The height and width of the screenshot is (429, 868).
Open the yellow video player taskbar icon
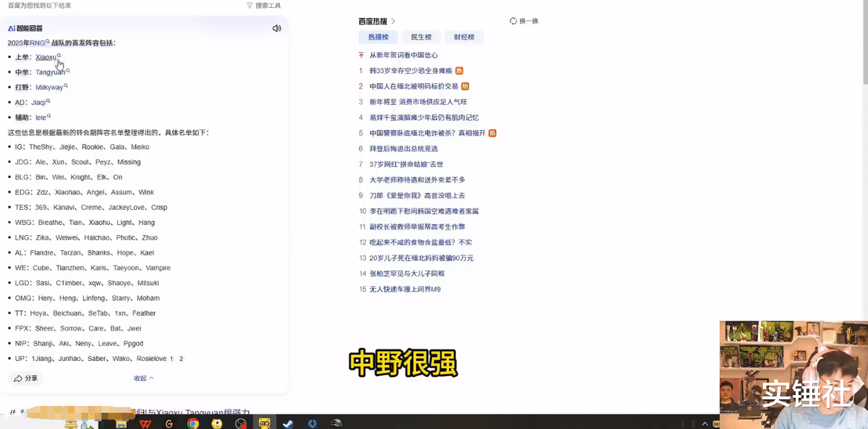click(216, 423)
